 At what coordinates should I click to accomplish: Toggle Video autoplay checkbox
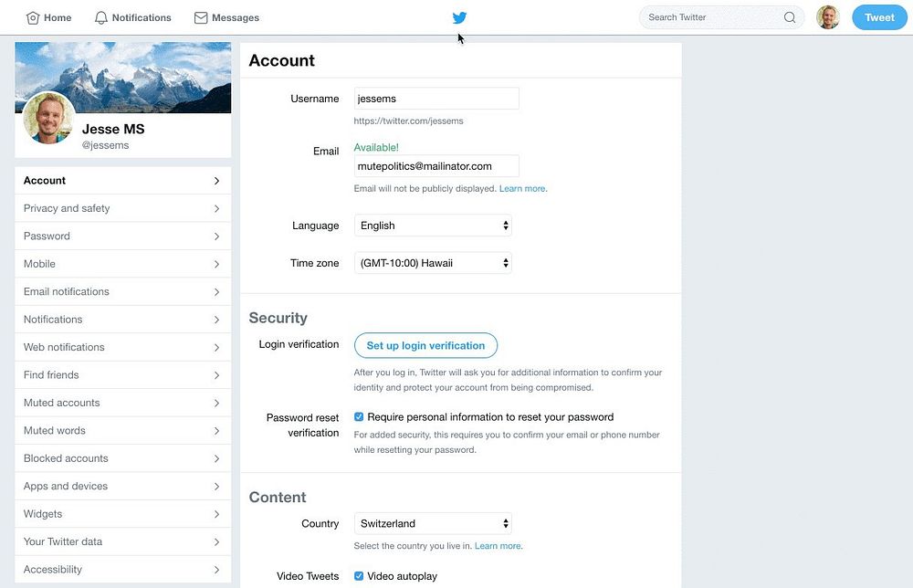click(x=359, y=576)
